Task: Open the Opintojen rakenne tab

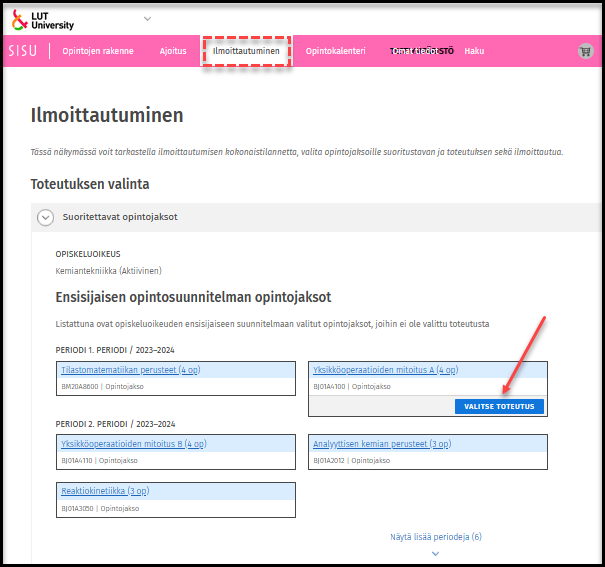Action: 98,51
